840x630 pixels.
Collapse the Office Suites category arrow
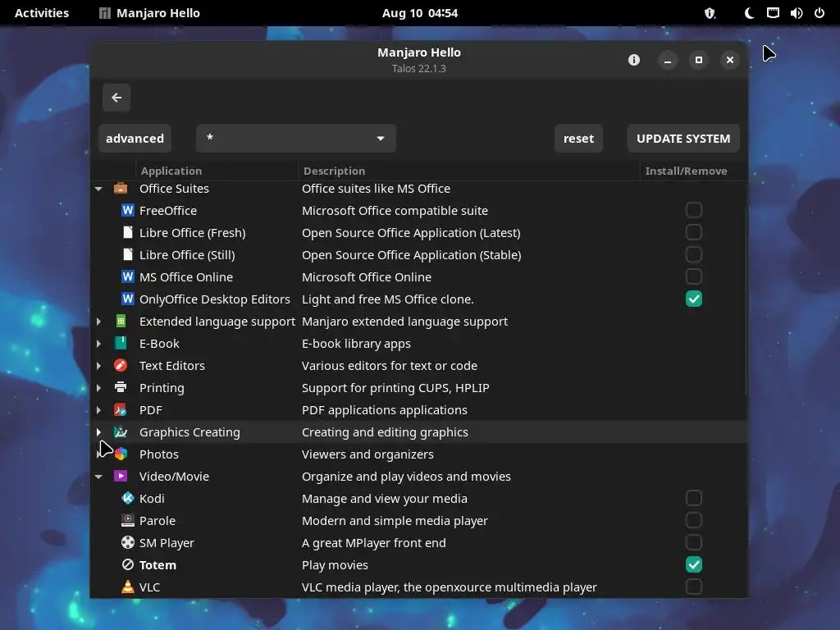point(98,189)
